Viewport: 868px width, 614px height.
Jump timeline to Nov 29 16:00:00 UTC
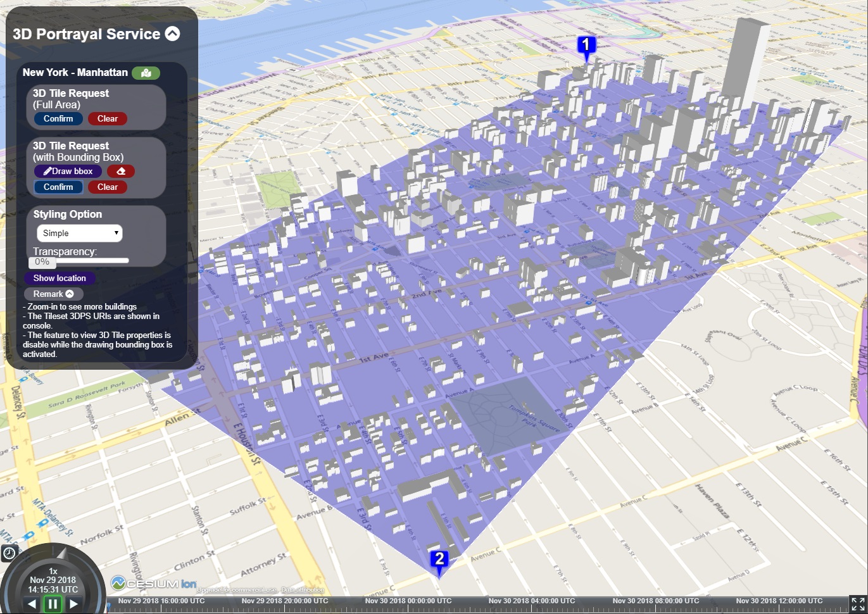point(161,601)
